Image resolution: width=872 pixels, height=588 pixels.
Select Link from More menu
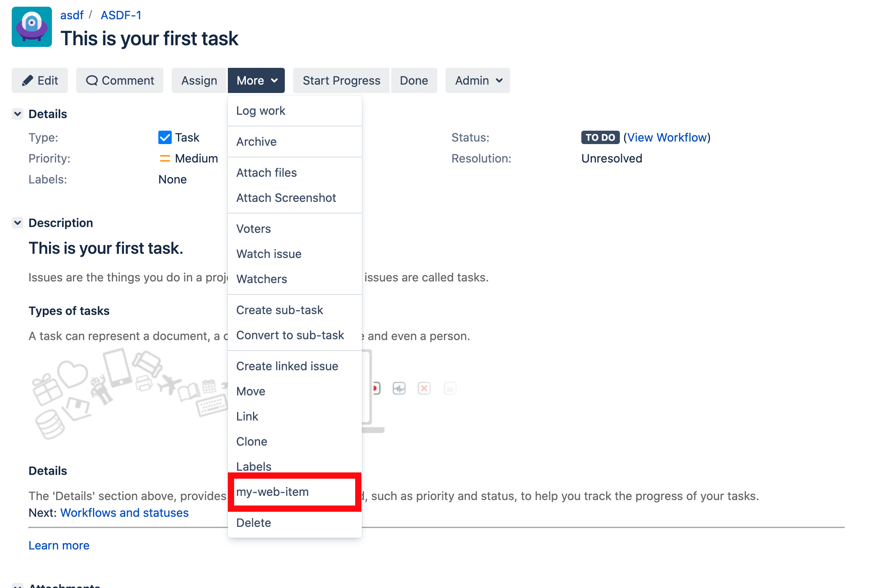coord(295,416)
